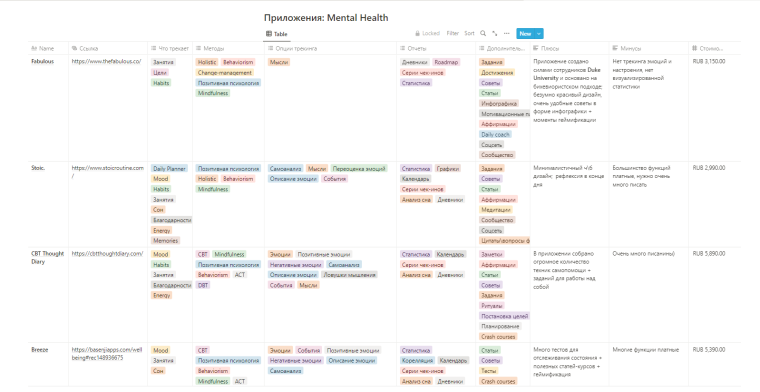Open the three-dots more options menu
The width and height of the screenshot is (760, 392).
pyautogui.click(x=507, y=33)
